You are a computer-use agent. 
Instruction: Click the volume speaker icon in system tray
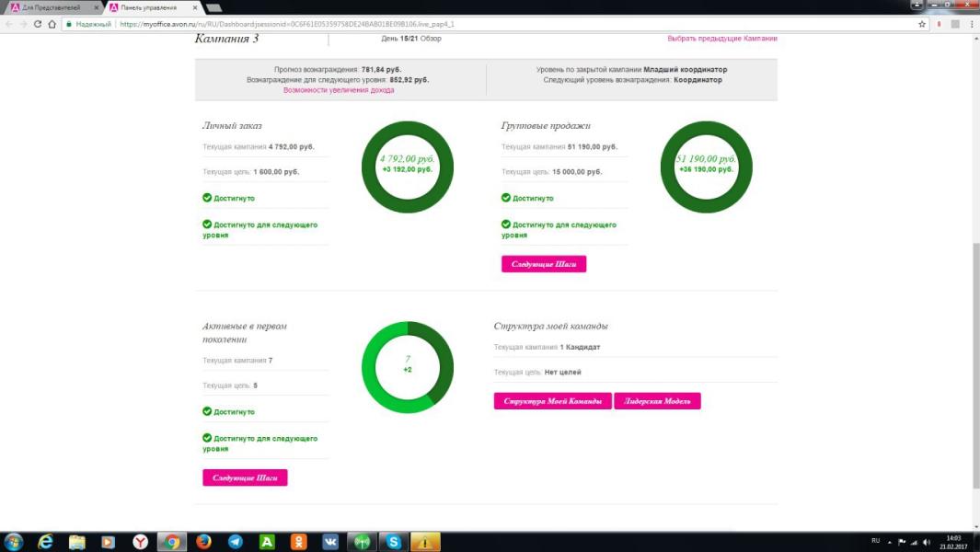(927, 542)
